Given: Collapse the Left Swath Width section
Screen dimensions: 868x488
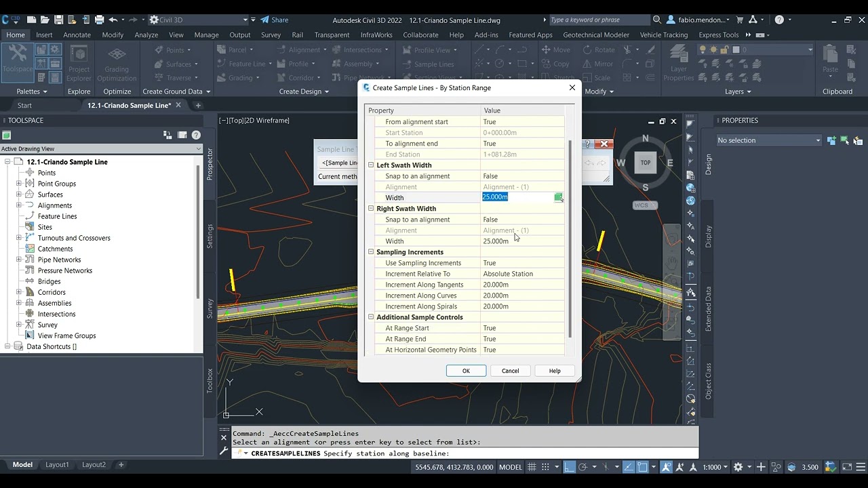Looking at the screenshot, I should 371,165.
